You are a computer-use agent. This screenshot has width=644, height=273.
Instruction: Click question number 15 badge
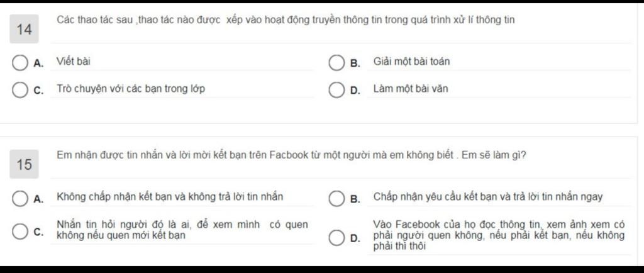[x=25, y=164]
